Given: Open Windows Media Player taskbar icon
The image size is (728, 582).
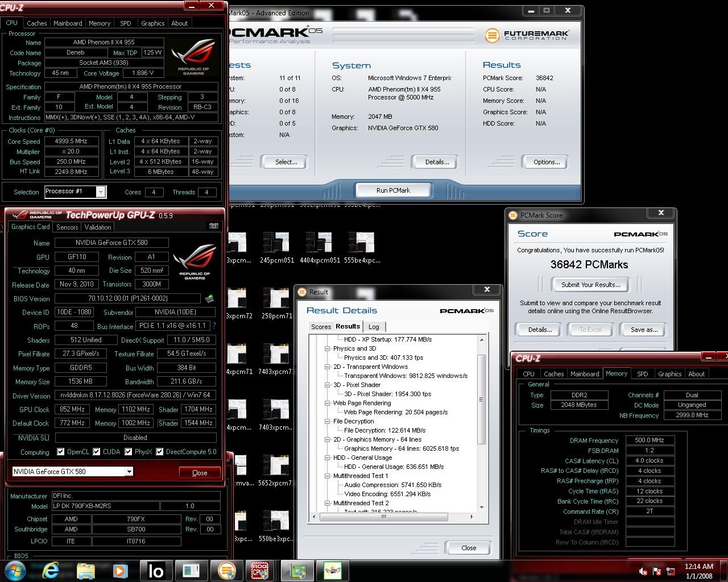Looking at the screenshot, I should [x=120, y=571].
